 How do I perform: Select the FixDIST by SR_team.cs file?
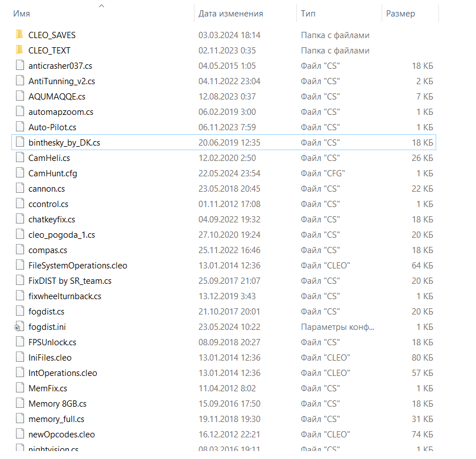70,280
